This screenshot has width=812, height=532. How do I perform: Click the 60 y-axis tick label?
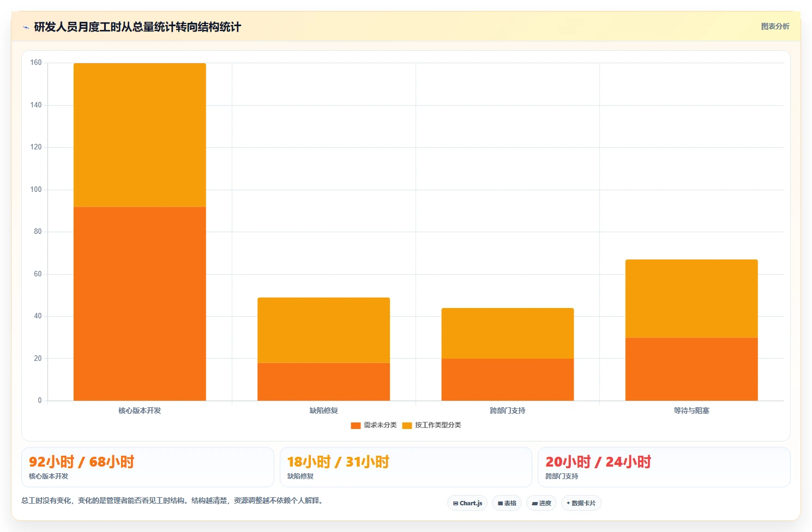(x=38, y=274)
